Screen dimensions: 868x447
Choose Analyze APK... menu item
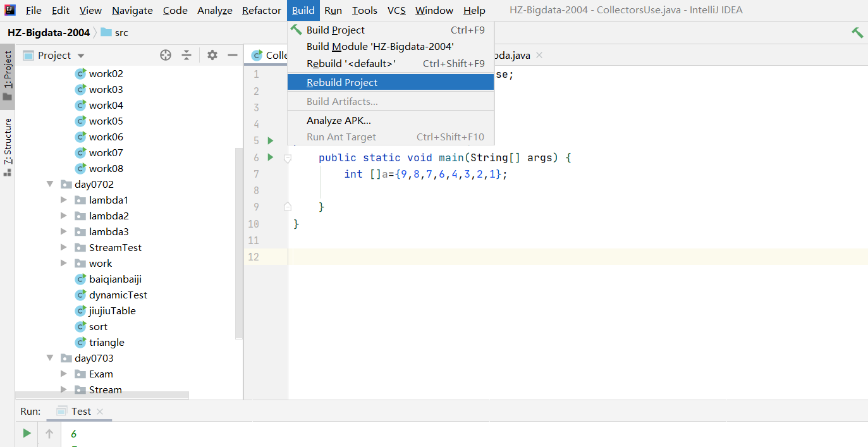coord(391,120)
